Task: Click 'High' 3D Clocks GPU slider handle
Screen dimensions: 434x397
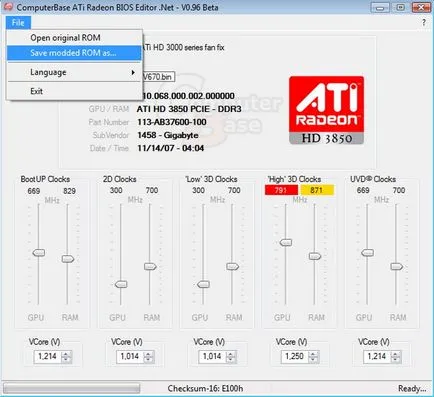Action: [286, 242]
